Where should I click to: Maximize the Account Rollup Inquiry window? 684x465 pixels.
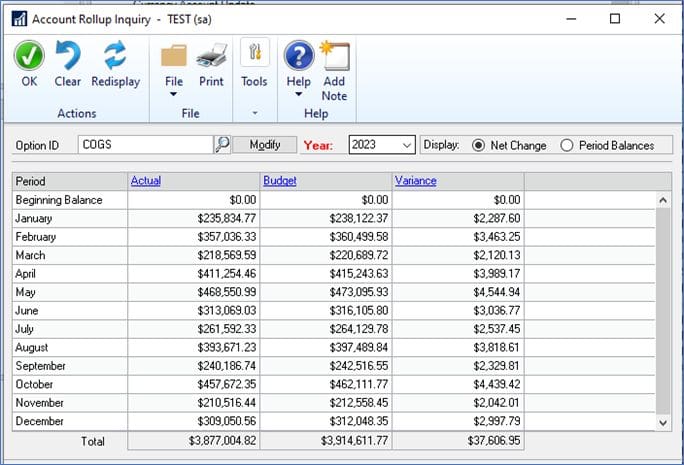tap(615, 19)
